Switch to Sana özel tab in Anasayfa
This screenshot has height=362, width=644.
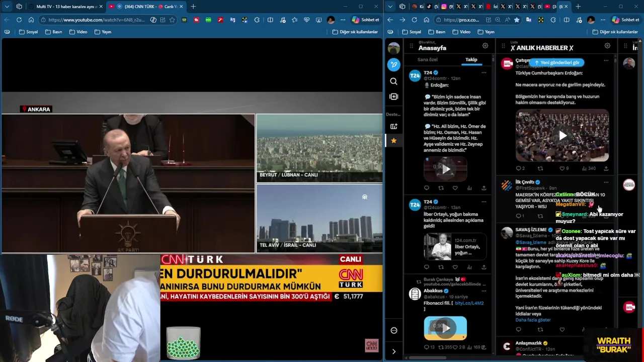point(428,59)
